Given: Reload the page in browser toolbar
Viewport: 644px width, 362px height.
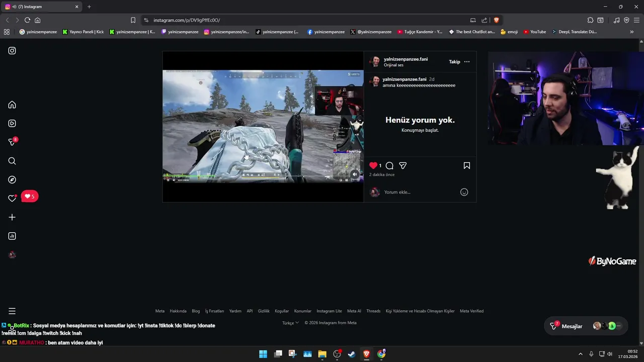Looking at the screenshot, I should click(x=27, y=20).
